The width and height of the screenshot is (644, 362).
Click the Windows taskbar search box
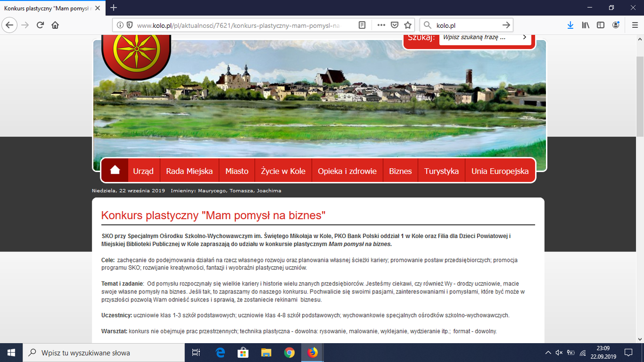coord(104,353)
